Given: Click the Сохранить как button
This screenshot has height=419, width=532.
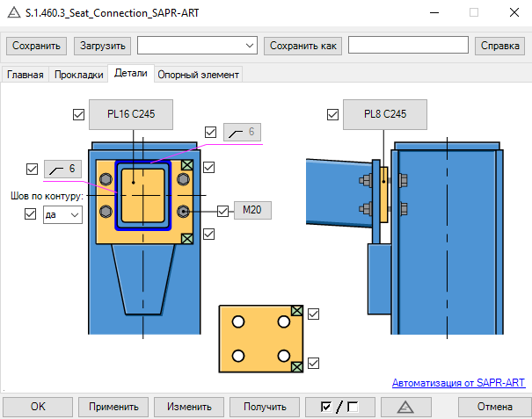Looking at the screenshot, I should (x=302, y=46).
